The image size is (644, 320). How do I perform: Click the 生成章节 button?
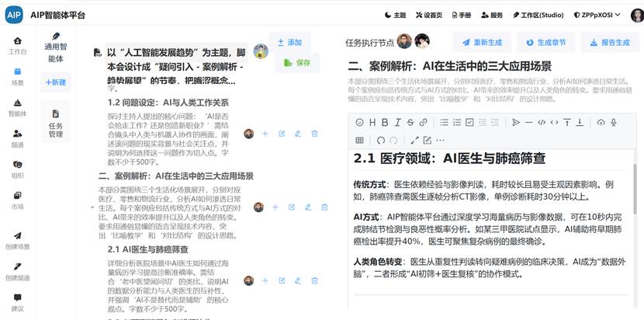point(545,43)
